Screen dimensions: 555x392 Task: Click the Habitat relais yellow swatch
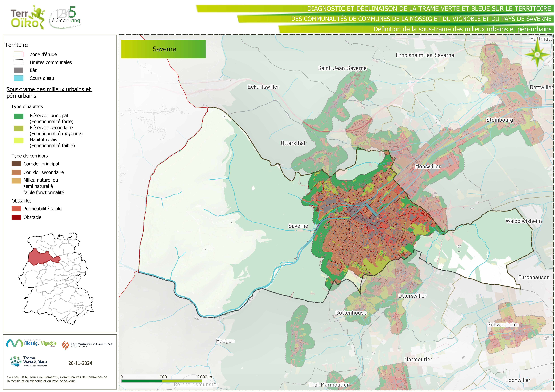pos(18,140)
